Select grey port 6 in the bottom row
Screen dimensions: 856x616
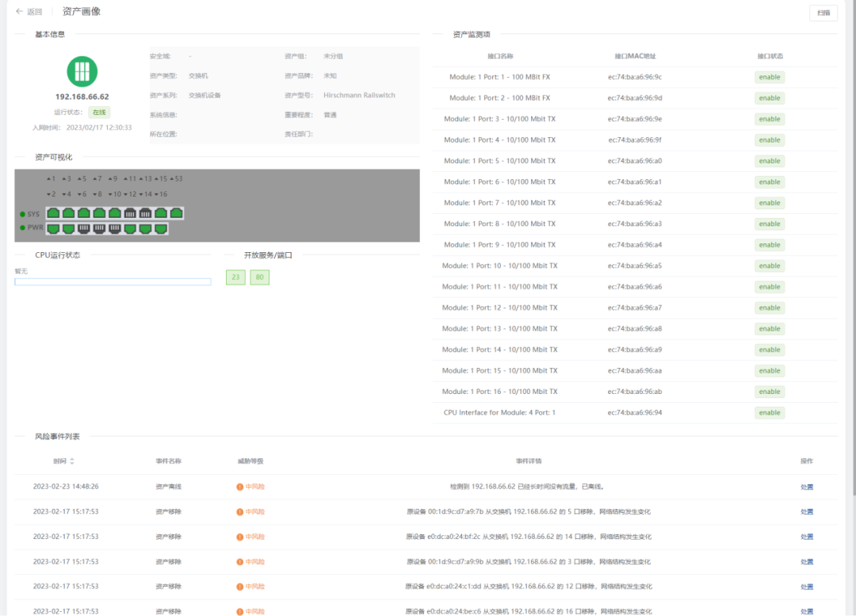click(84, 228)
